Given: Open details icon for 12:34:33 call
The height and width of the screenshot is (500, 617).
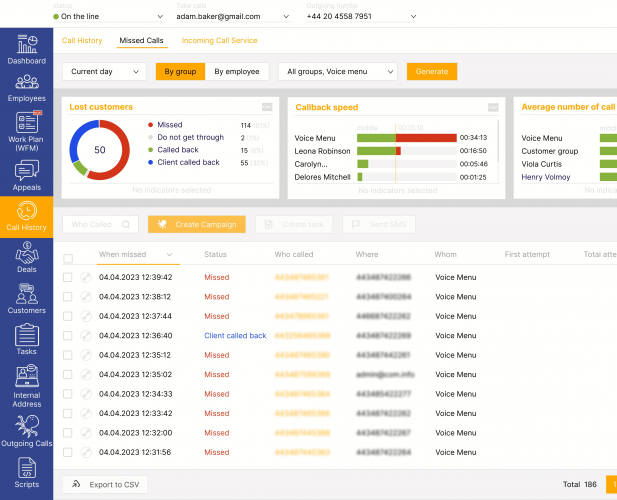Looking at the screenshot, I should click(86, 394).
